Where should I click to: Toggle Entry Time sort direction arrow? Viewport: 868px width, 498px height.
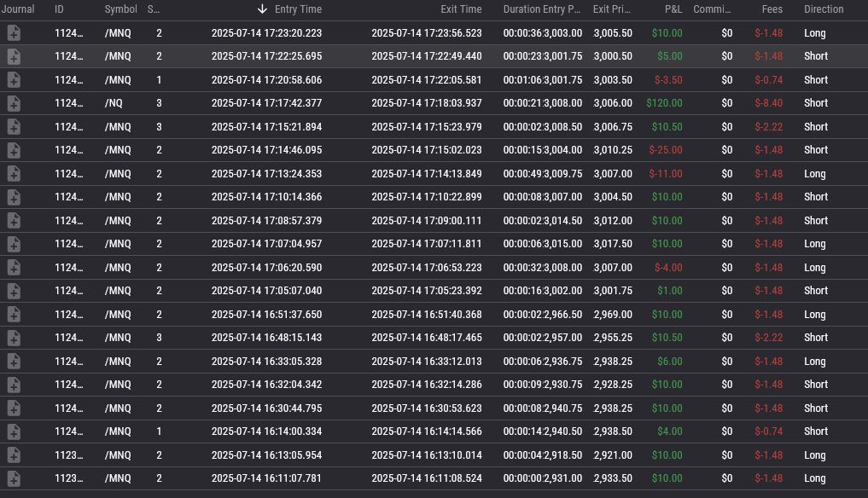point(262,9)
